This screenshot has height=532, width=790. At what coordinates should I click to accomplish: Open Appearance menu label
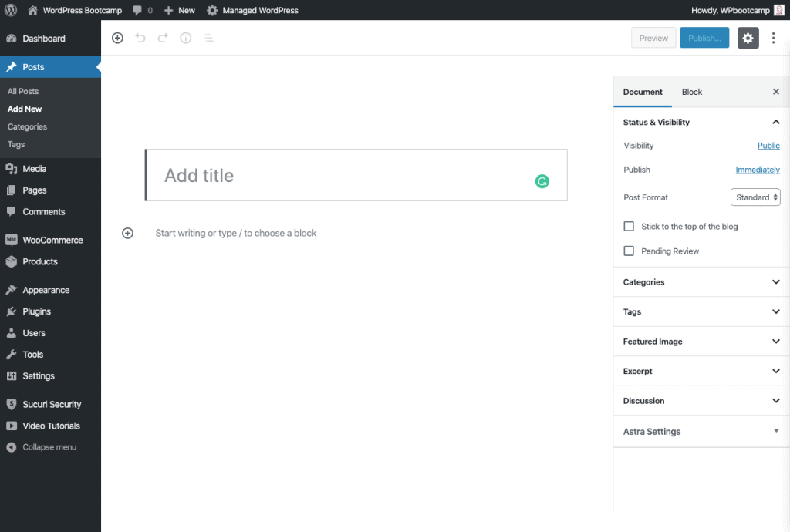point(46,290)
